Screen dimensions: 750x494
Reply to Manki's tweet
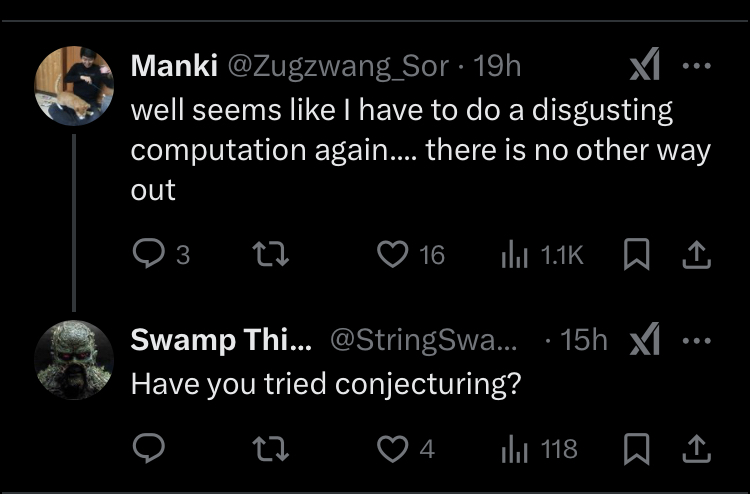148,256
